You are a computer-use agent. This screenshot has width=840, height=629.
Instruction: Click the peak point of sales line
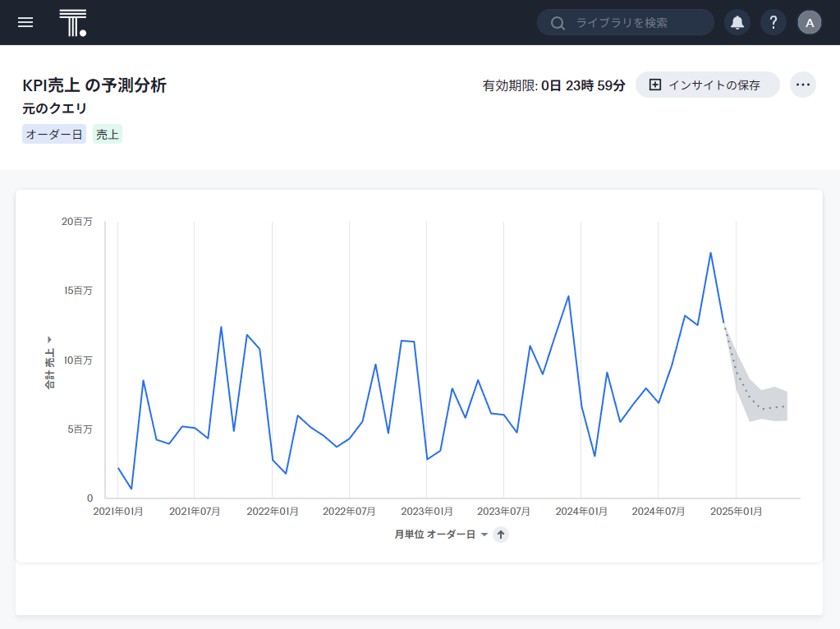click(710, 253)
